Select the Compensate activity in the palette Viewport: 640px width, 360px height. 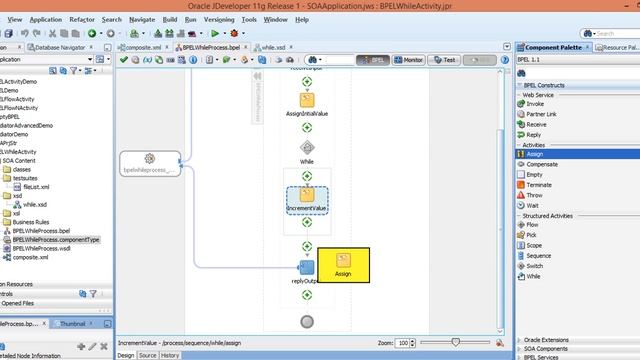pos(538,164)
